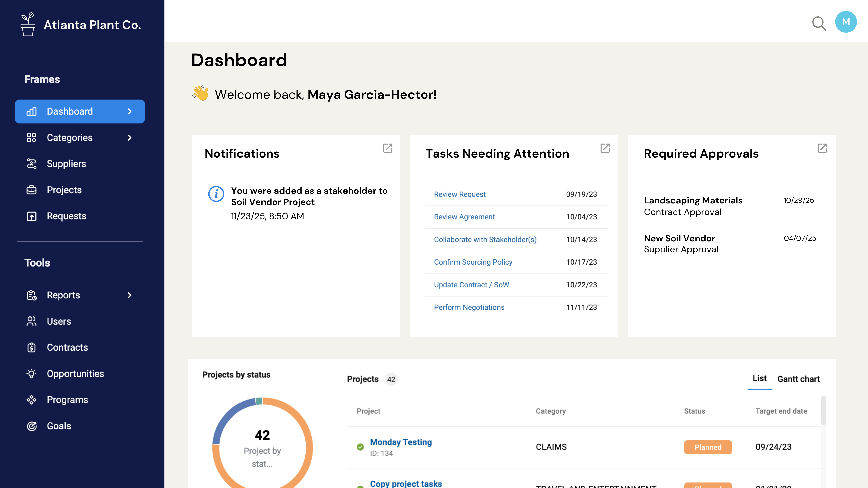This screenshot has height=488, width=868.
Task: Expand the Categories chevron
Action: click(x=130, y=137)
